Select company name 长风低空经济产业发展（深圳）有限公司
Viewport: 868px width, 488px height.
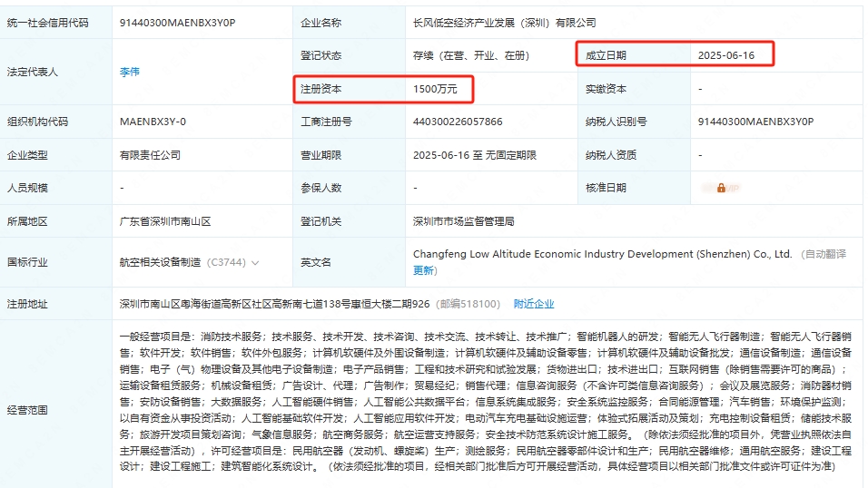(x=504, y=23)
